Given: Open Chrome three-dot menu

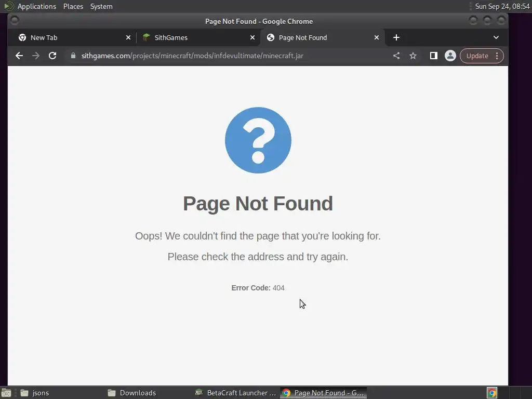Looking at the screenshot, I should coord(497,56).
